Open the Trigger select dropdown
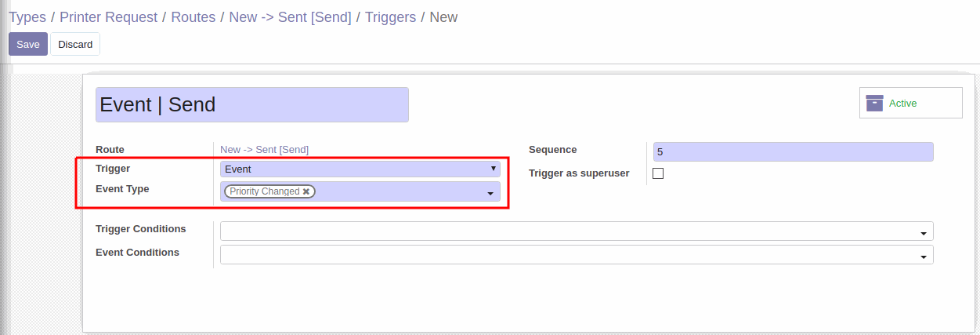Image resolution: width=980 pixels, height=335 pixels. [x=360, y=169]
